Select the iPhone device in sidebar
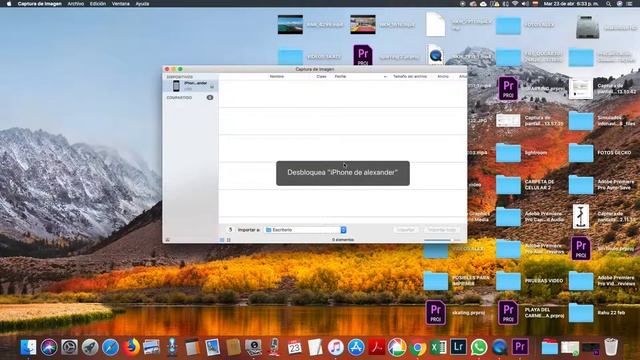 coord(191,86)
